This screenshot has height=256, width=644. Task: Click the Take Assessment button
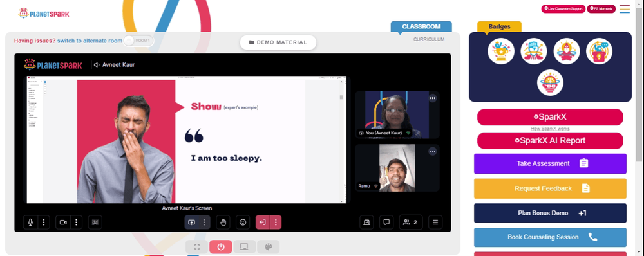point(550,163)
